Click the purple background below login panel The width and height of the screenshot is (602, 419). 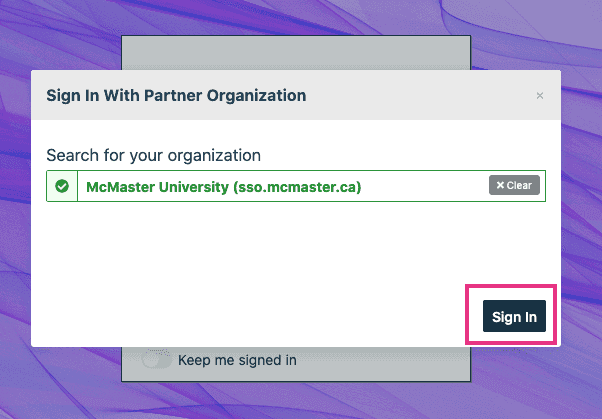click(x=300, y=402)
